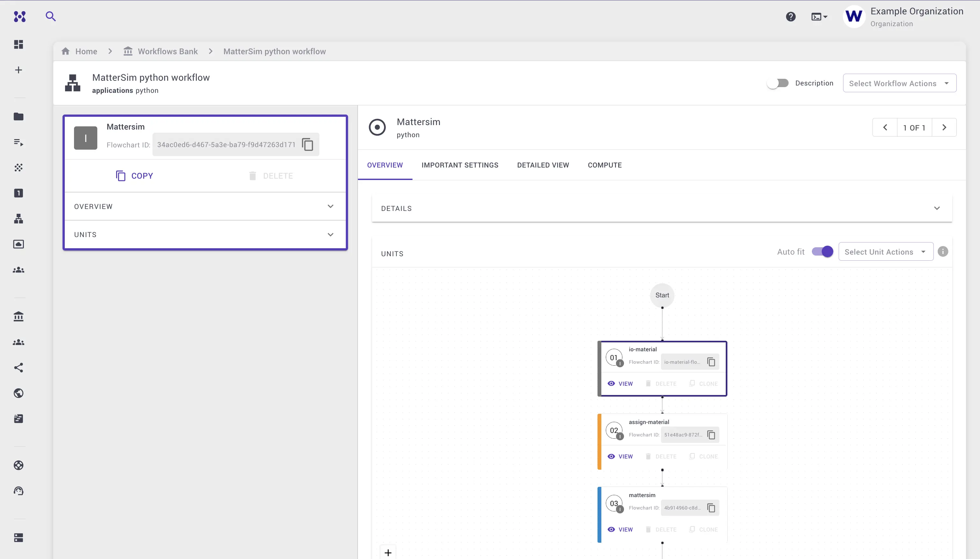Click the zoom-in plus on flowchart canvas
This screenshot has width=980, height=559.
[388, 553]
